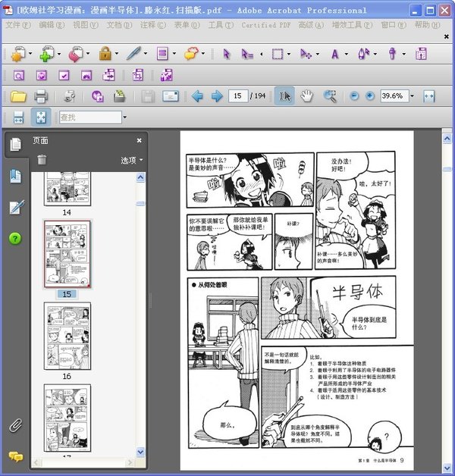Open the Attachments paperclip panel
This screenshot has width=455, height=476.
(x=15, y=425)
